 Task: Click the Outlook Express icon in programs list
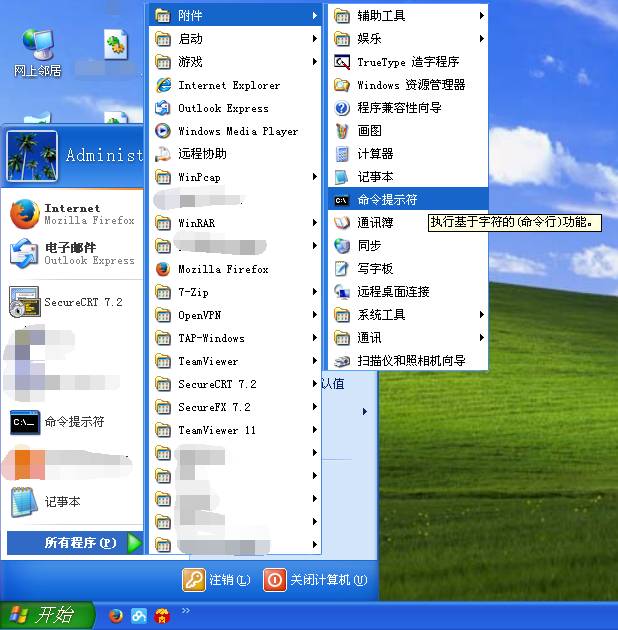[x=163, y=108]
